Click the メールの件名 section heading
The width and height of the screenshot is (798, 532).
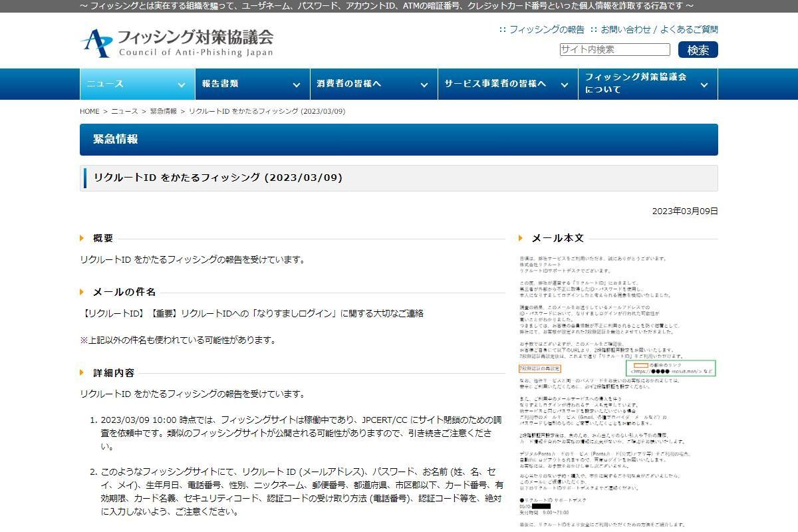tap(124, 292)
